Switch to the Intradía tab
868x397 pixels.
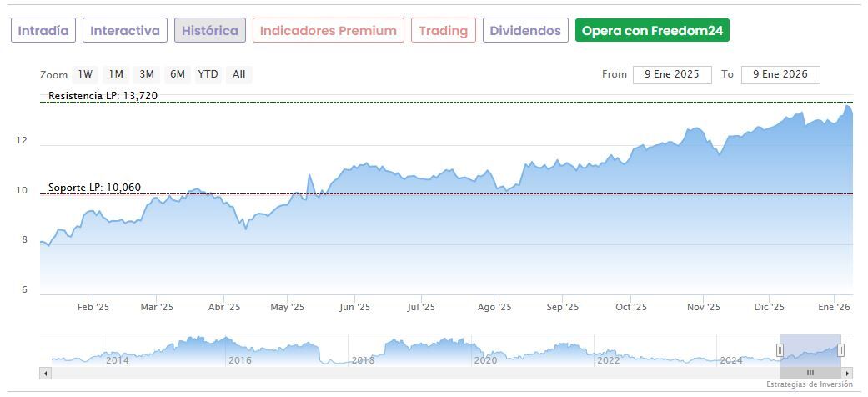pos(43,31)
